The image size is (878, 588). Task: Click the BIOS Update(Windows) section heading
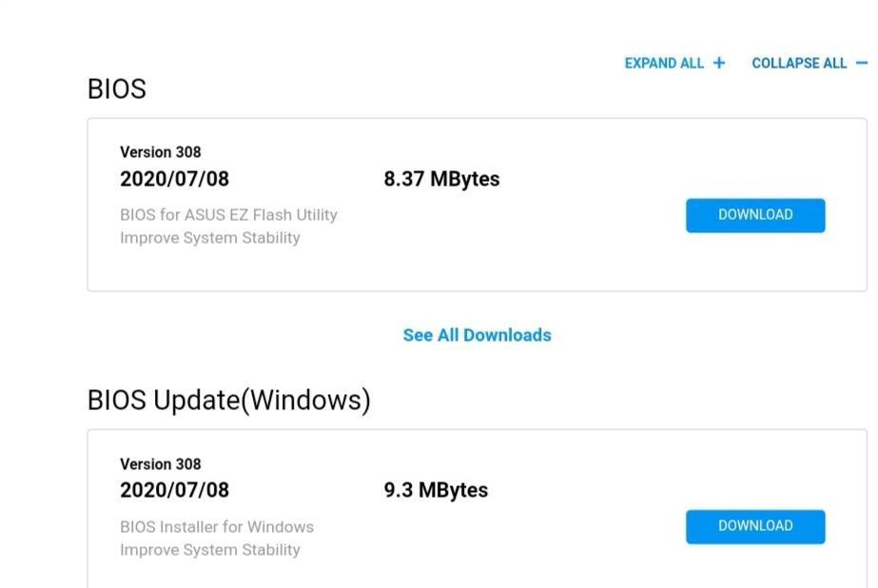(x=229, y=401)
